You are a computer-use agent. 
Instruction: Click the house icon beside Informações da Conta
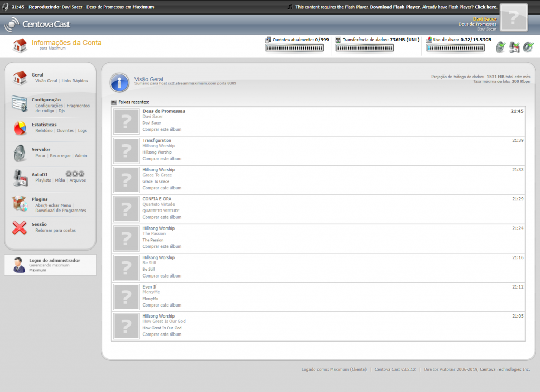pos(20,45)
